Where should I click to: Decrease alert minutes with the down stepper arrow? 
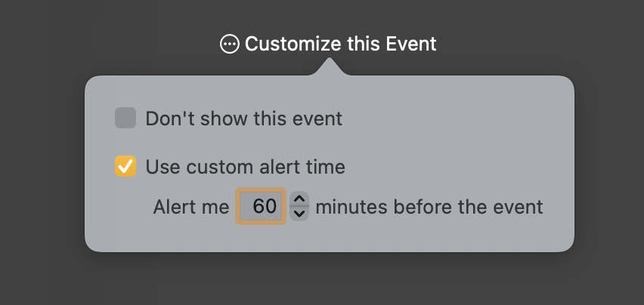coord(299,214)
